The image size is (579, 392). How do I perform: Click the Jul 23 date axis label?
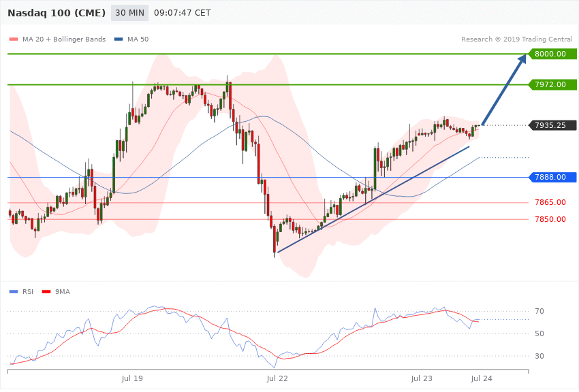coord(422,378)
